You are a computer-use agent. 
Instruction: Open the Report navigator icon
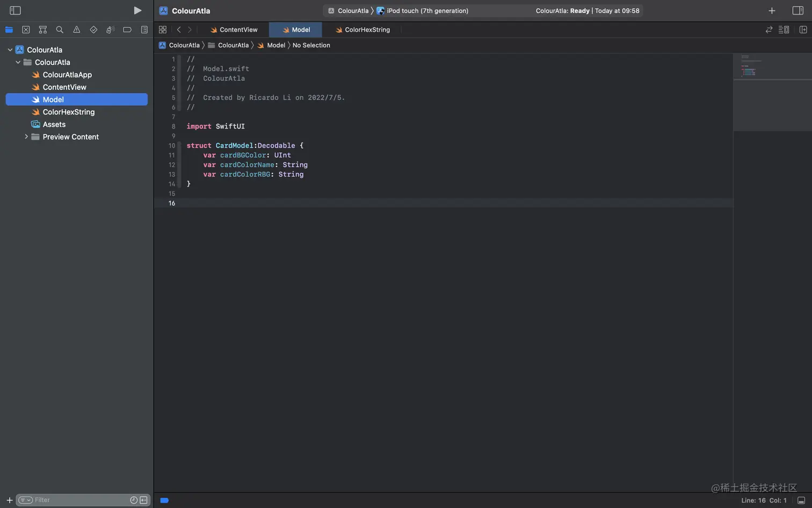tap(144, 30)
